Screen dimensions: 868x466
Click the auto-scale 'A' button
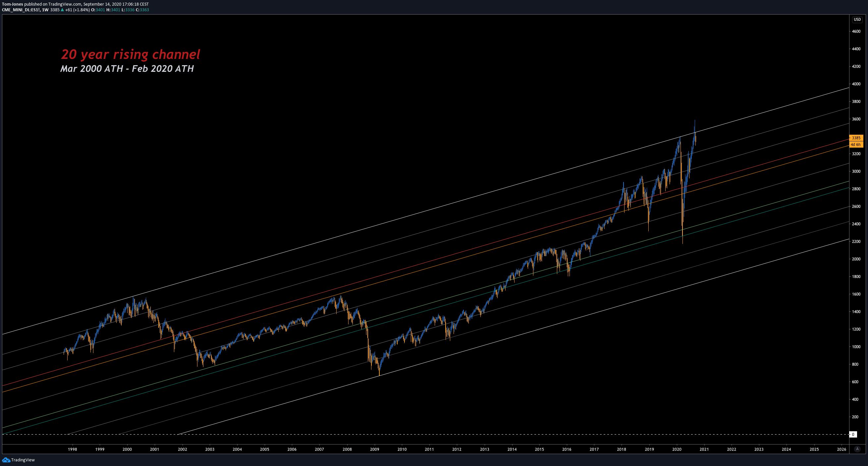[x=857, y=449]
